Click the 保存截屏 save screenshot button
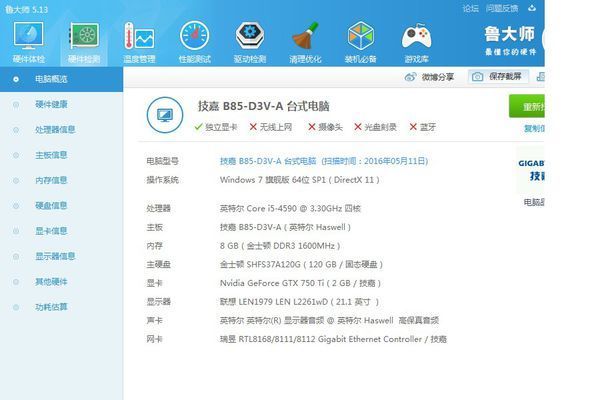 498,77
